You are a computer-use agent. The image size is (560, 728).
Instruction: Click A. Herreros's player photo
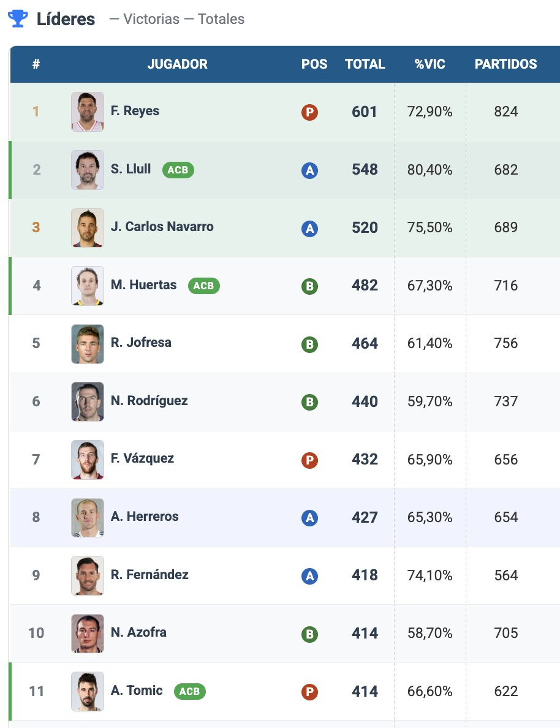point(88,518)
